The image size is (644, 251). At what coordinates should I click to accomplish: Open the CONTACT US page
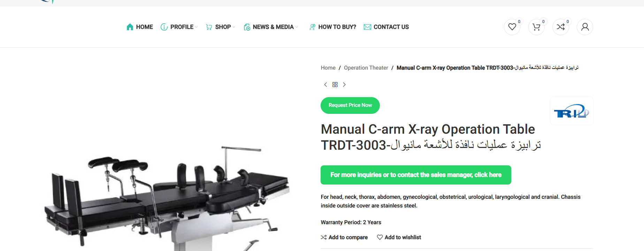(x=386, y=27)
